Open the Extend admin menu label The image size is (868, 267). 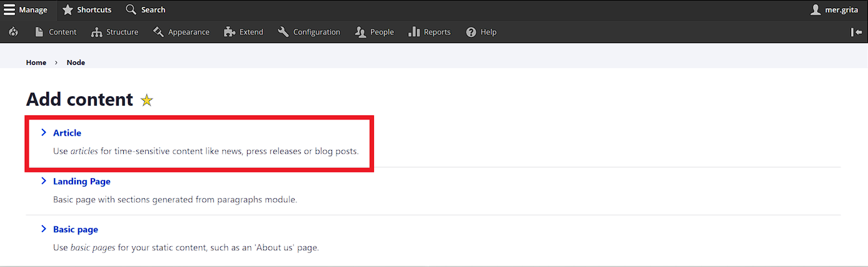coord(251,32)
